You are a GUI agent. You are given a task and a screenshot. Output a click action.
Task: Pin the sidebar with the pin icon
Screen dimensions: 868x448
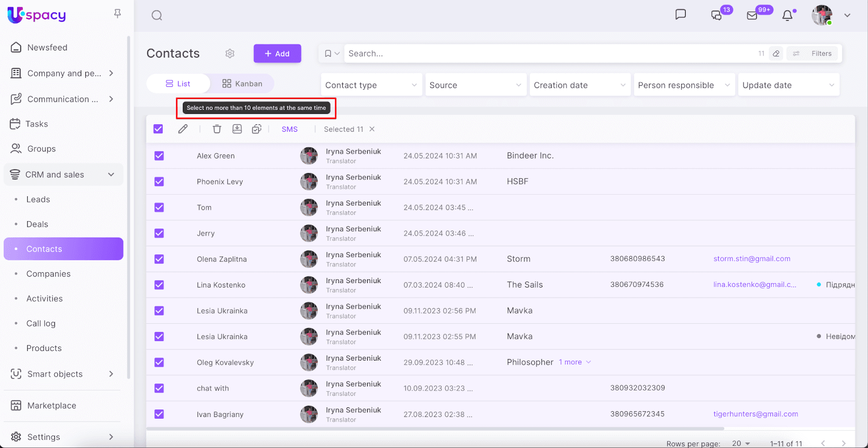click(x=117, y=14)
